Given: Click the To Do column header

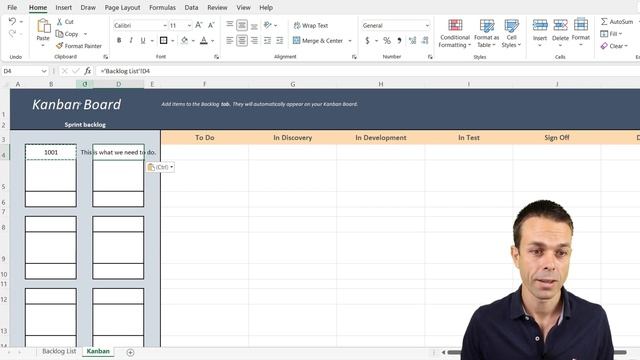Looking at the screenshot, I should tap(204, 138).
